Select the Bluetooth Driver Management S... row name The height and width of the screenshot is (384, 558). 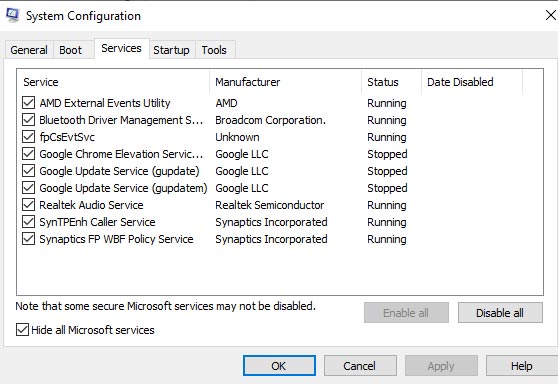121,120
